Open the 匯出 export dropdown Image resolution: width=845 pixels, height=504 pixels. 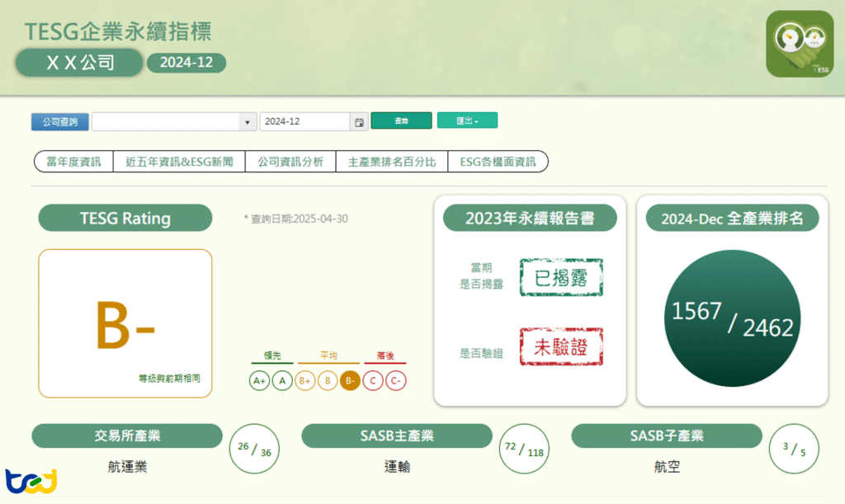[x=468, y=120]
